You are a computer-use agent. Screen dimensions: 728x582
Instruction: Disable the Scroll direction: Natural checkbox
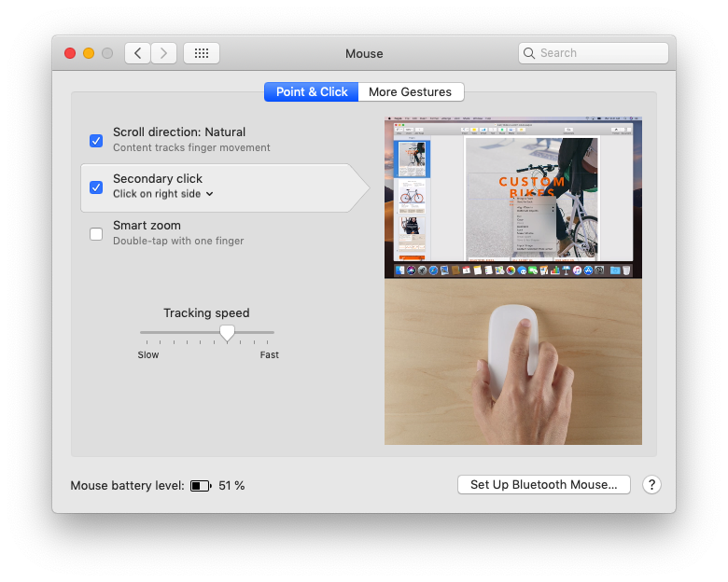tap(96, 140)
